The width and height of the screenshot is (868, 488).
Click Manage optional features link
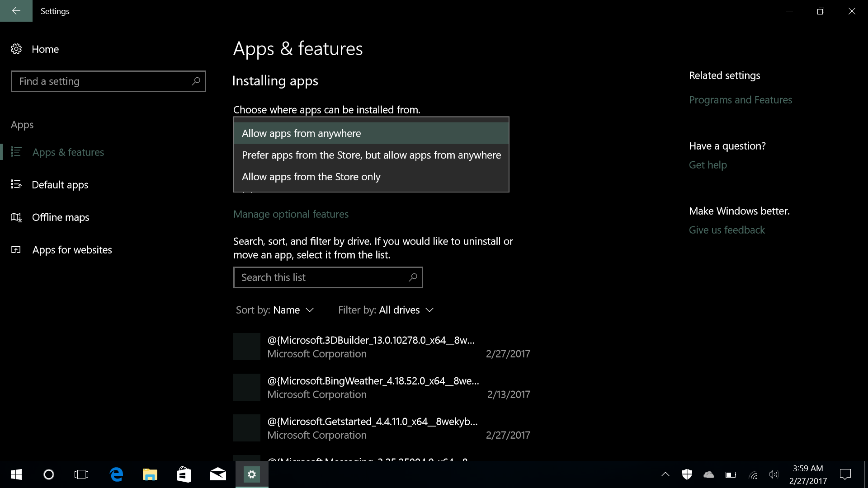[x=291, y=214]
